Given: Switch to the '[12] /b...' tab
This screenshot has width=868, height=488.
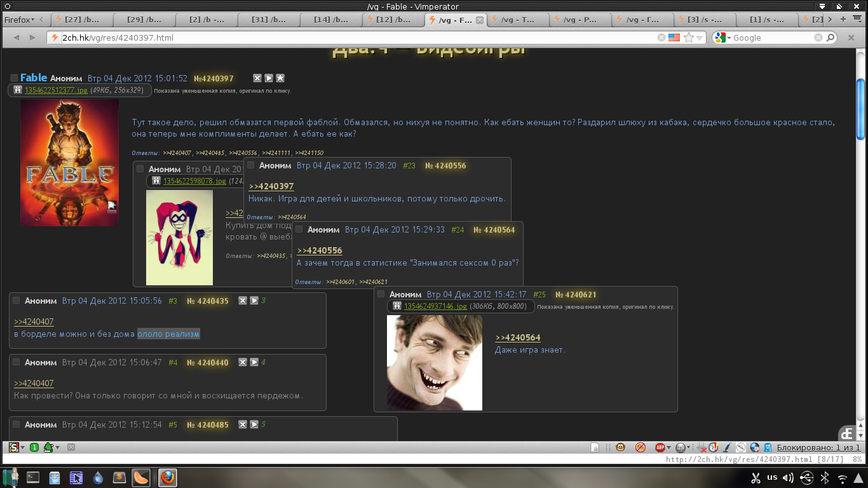Looking at the screenshot, I should (x=393, y=20).
